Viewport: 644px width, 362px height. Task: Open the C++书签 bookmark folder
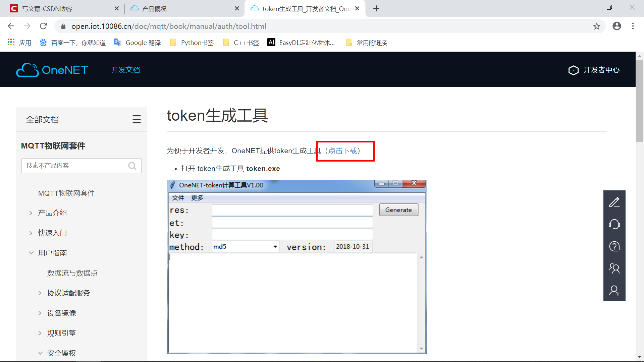click(241, 43)
